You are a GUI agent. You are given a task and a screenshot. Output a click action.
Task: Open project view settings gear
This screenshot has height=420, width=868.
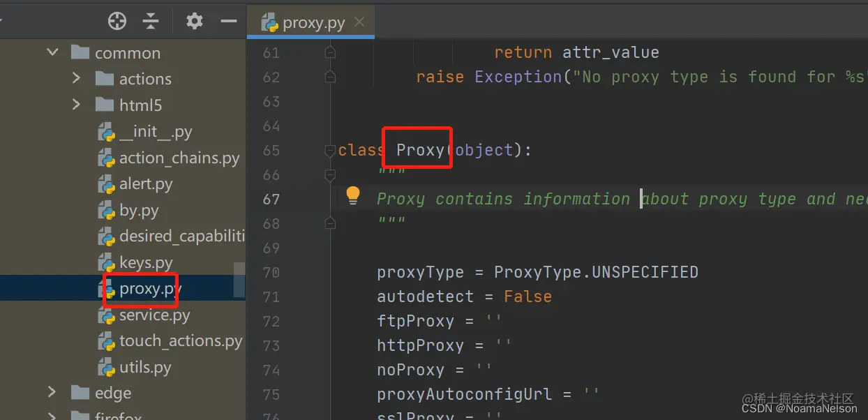(x=195, y=22)
